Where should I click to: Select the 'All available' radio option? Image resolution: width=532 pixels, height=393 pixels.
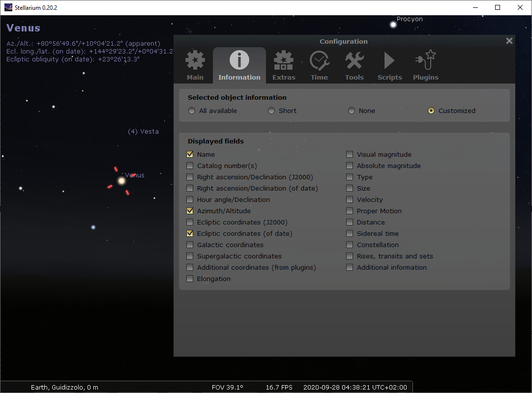pos(192,111)
